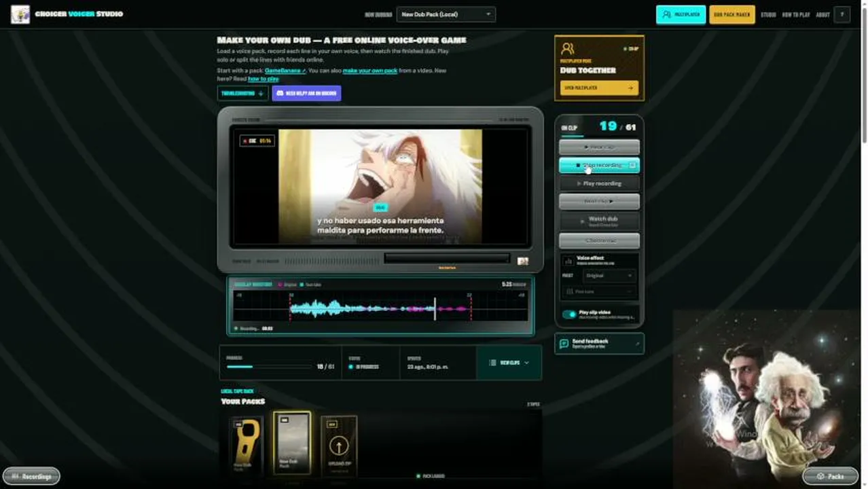
Task: Open the Original preset dropdown
Action: pyautogui.click(x=609, y=276)
